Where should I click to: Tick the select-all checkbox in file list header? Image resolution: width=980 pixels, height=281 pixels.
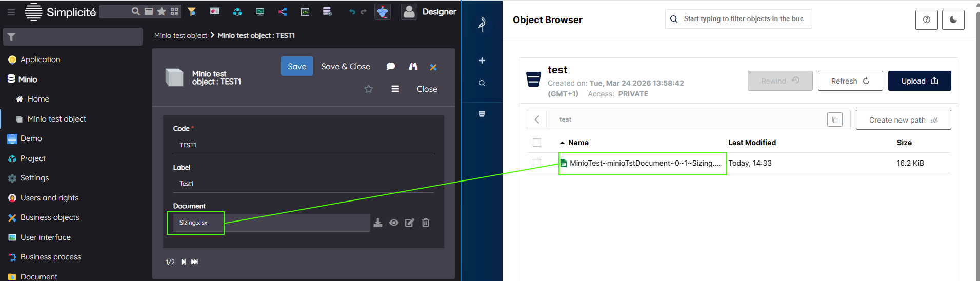[537, 143]
